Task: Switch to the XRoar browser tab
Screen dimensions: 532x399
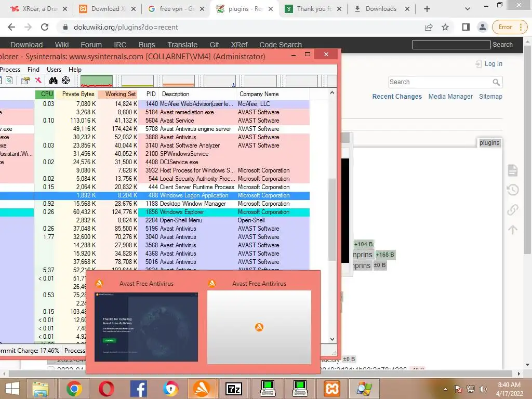Action: click(x=38, y=9)
